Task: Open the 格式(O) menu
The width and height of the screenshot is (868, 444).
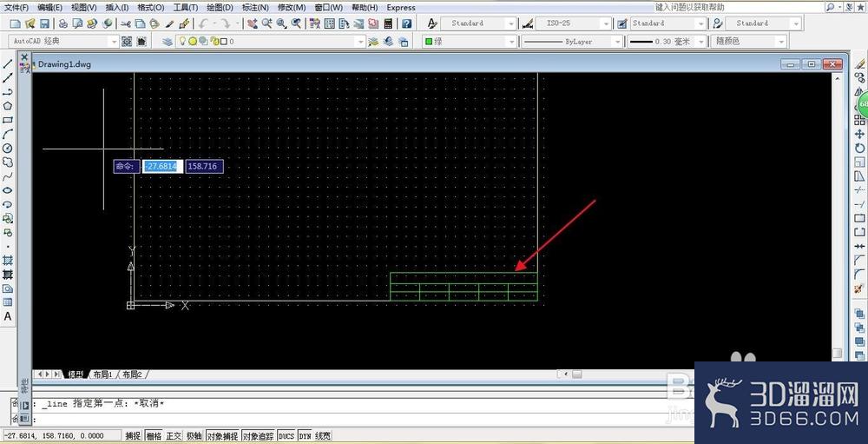Action: pyautogui.click(x=150, y=8)
